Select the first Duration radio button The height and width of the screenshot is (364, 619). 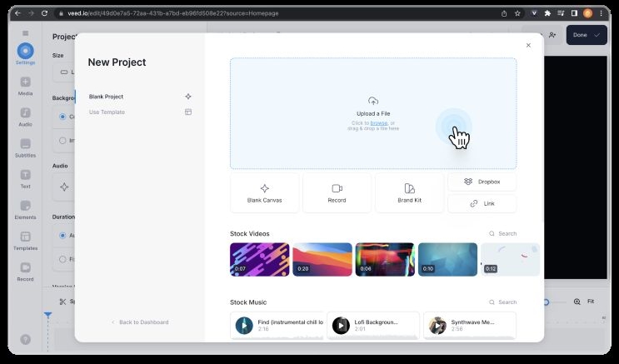click(62, 236)
